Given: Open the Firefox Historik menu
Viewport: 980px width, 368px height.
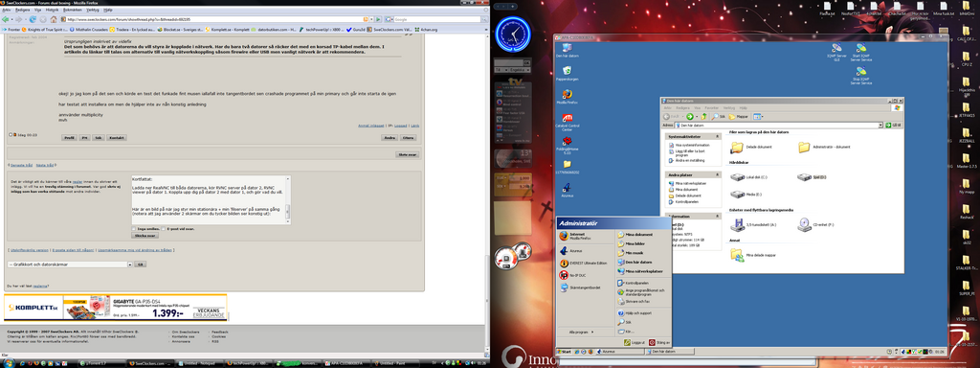Looking at the screenshot, I should [x=53, y=10].
